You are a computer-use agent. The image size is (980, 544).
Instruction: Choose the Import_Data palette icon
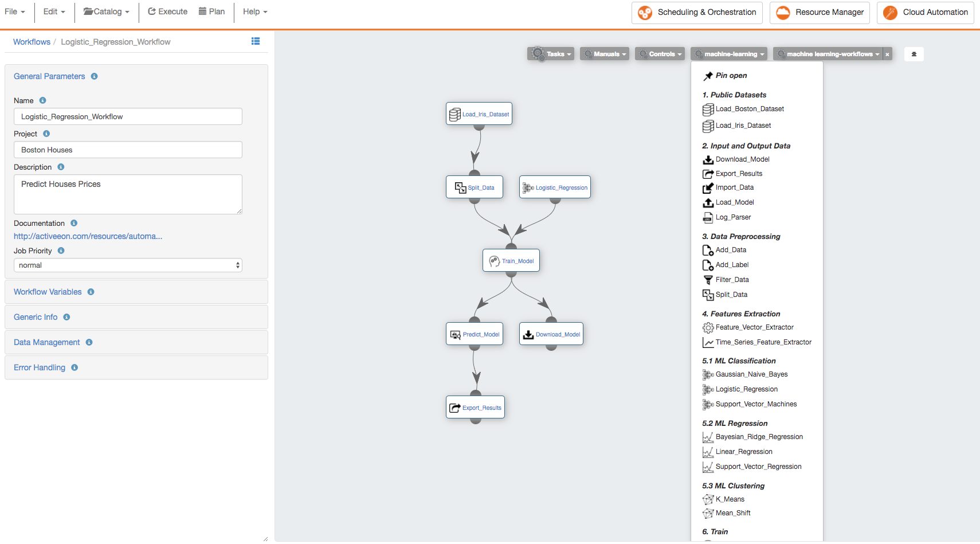[708, 187]
